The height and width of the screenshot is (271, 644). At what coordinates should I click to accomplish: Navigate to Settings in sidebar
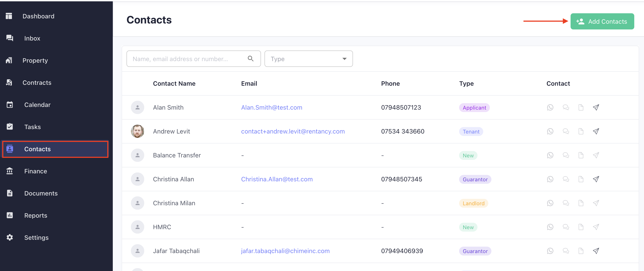point(36,238)
